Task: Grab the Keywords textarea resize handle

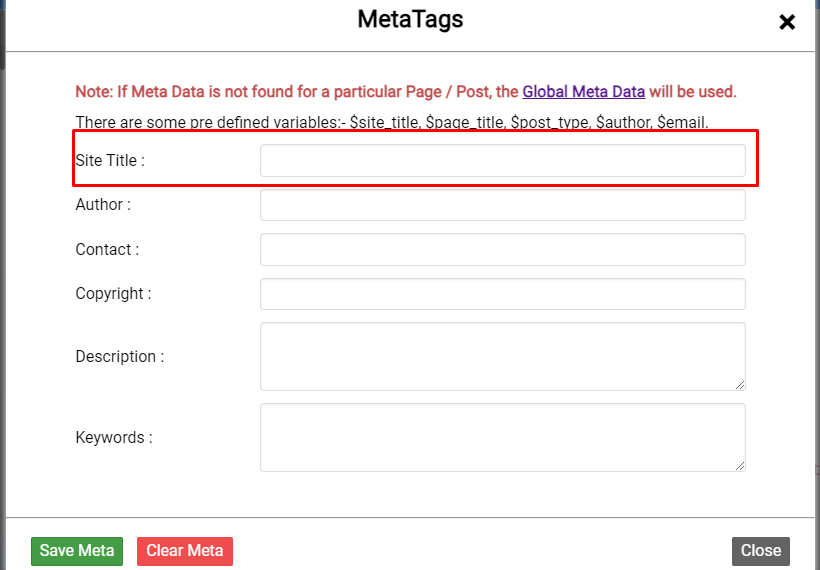Action: click(x=739, y=466)
